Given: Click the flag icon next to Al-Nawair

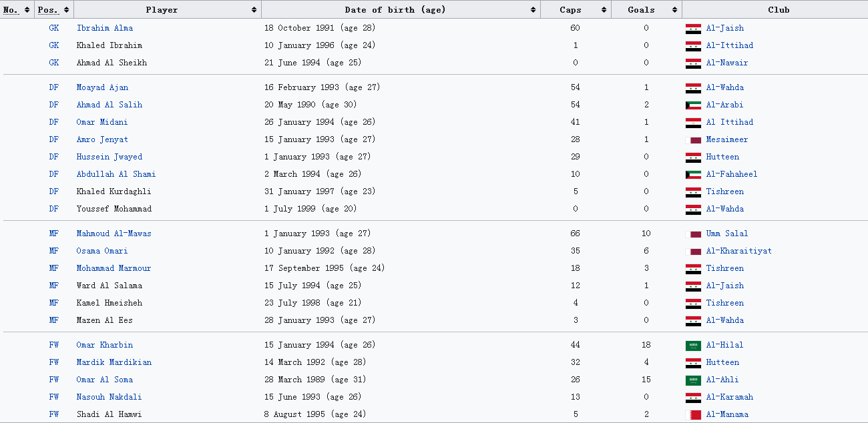Looking at the screenshot, I should pyautogui.click(x=693, y=63).
